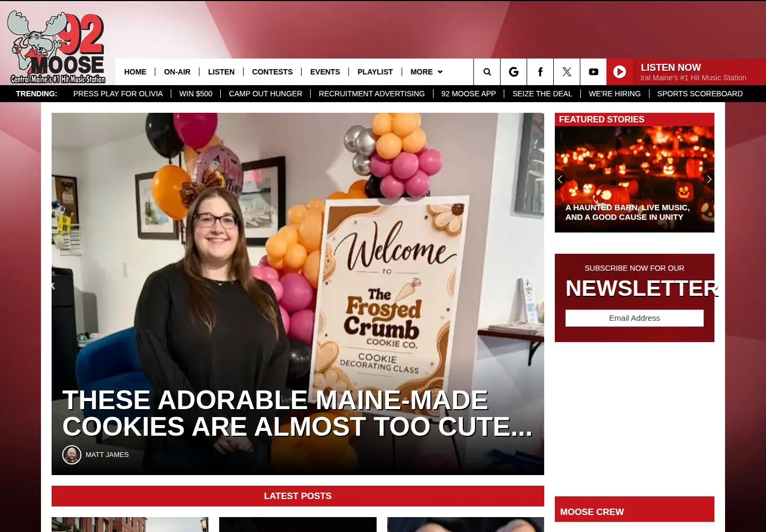Screen dimensions: 766x532
Task: Click the Latest Posts section header
Action: [298, 496]
